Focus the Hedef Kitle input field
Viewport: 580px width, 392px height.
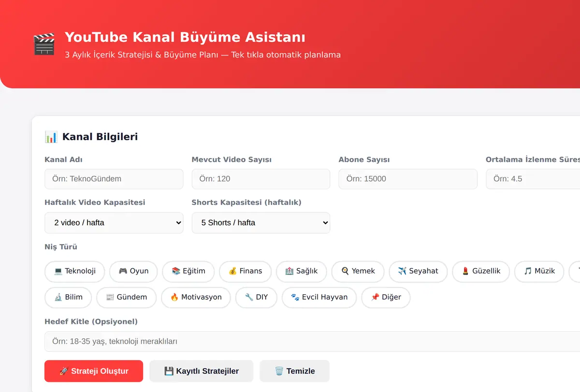pos(312,341)
